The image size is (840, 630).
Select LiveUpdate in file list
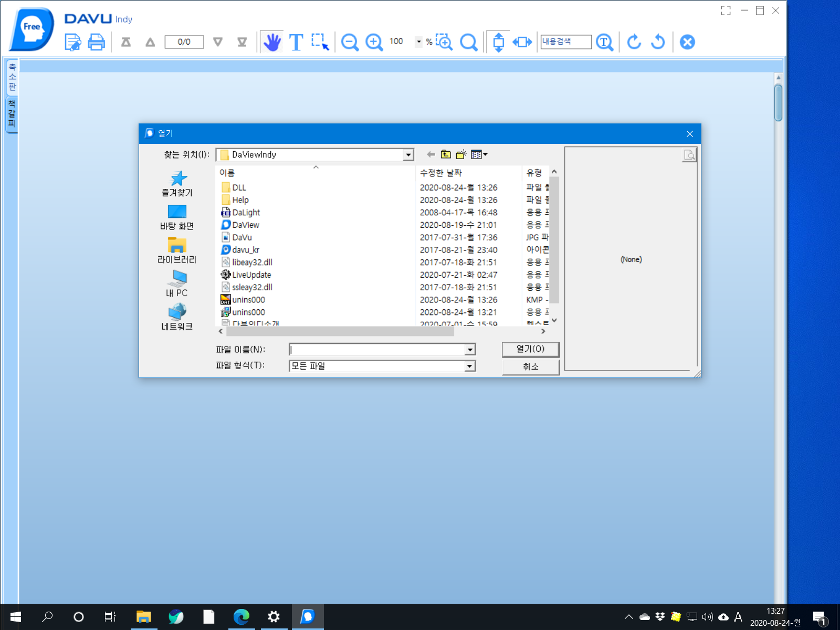click(x=251, y=275)
